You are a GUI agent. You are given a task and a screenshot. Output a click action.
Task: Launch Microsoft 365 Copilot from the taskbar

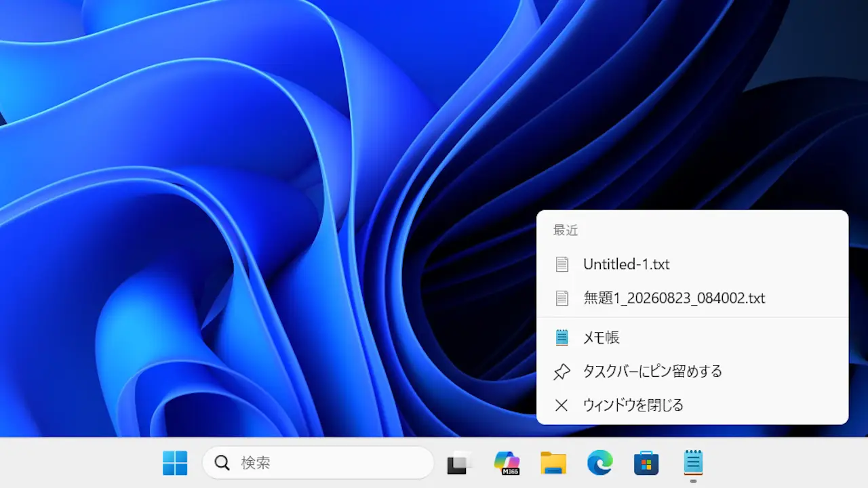pos(507,463)
